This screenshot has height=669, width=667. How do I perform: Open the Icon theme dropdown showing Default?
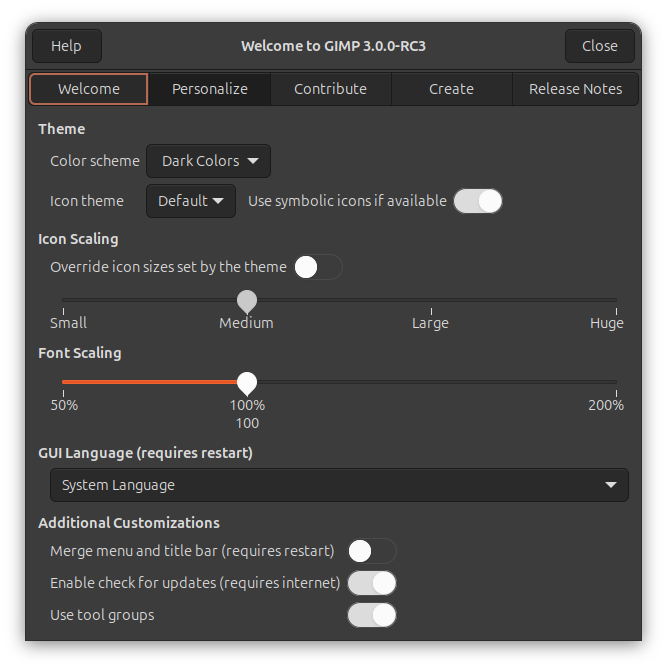(191, 201)
